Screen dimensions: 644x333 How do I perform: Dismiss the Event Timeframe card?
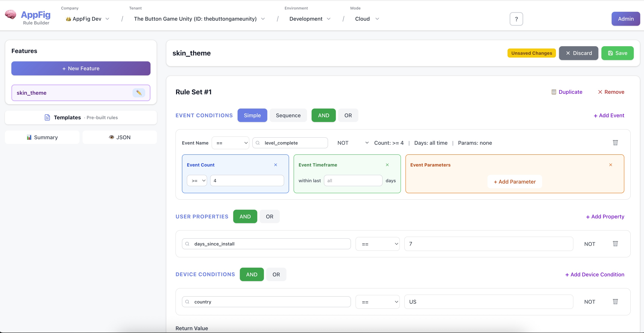tap(387, 165)
